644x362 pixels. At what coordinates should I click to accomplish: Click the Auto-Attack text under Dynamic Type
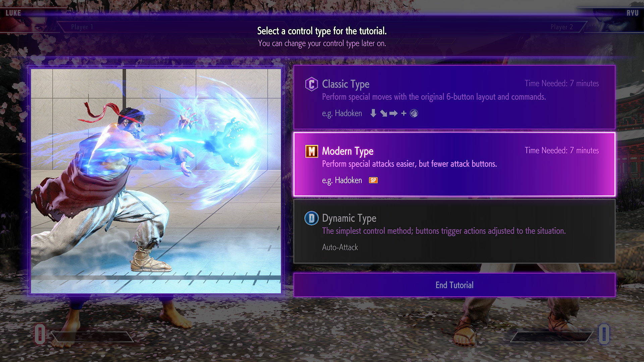(340, 247)
